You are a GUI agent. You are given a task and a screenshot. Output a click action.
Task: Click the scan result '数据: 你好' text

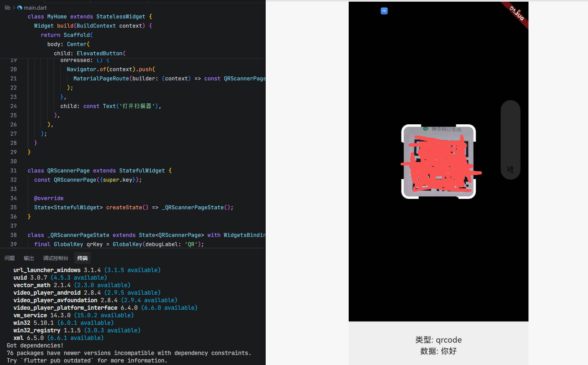click(438, 351)
